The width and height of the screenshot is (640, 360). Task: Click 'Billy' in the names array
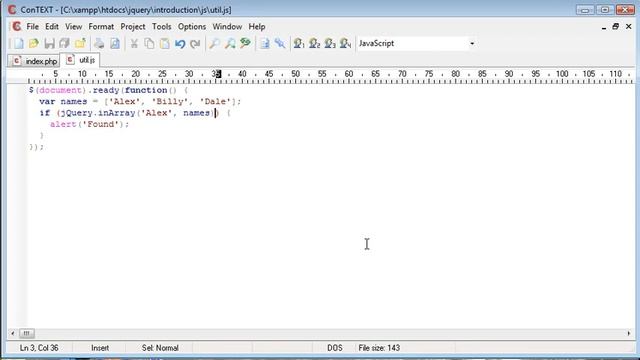click(169, 102)
